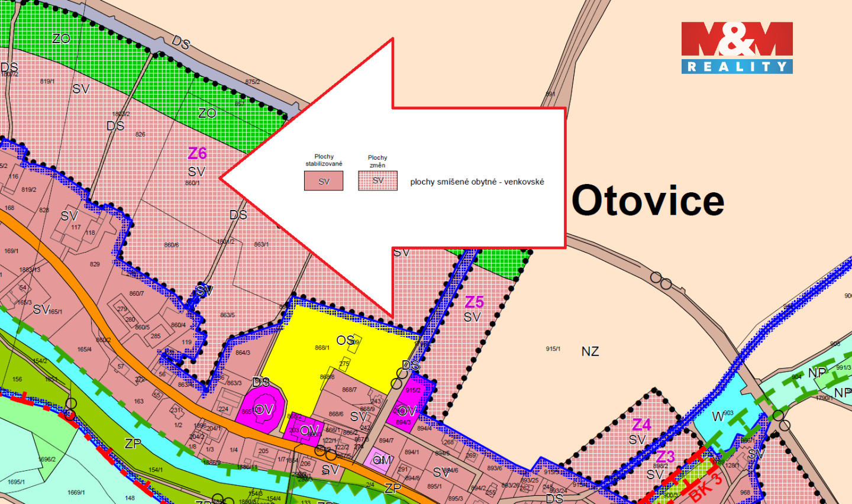
Task: Click the legend text plochy smíšené obytné
Action: (477, 182)
